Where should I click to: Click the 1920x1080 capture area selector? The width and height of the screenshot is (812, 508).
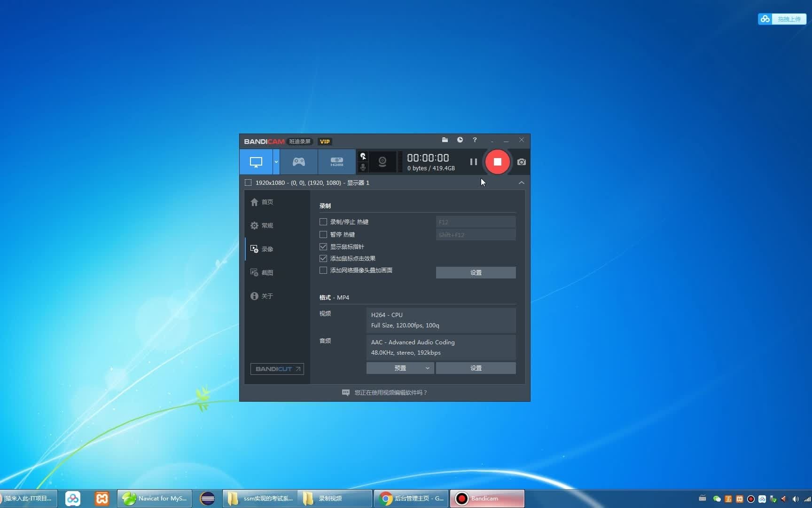coord(307,183)
